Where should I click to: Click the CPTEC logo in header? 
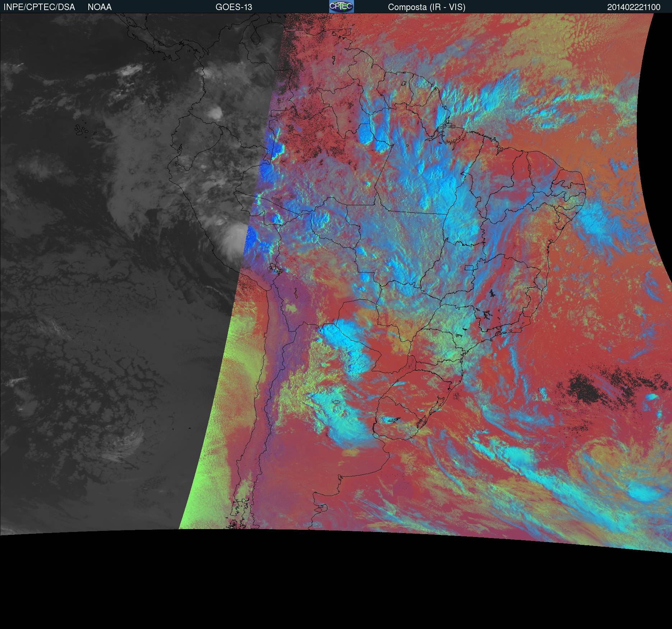(x=341, y=6)
